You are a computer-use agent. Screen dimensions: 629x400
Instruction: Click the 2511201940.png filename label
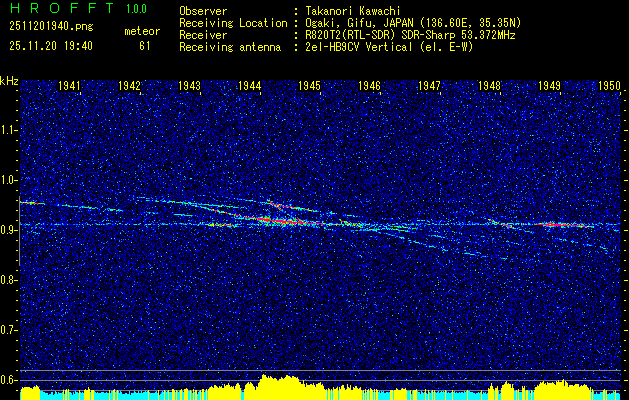point(51,27)
